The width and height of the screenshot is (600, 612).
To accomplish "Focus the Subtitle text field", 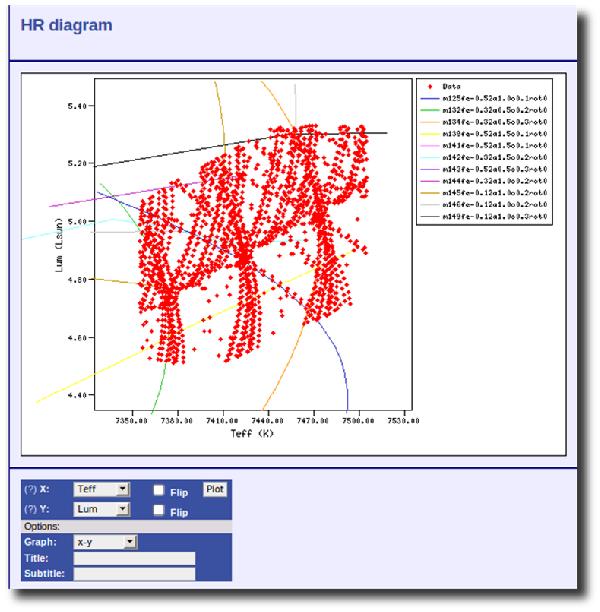I will click(x=134, y=574).
